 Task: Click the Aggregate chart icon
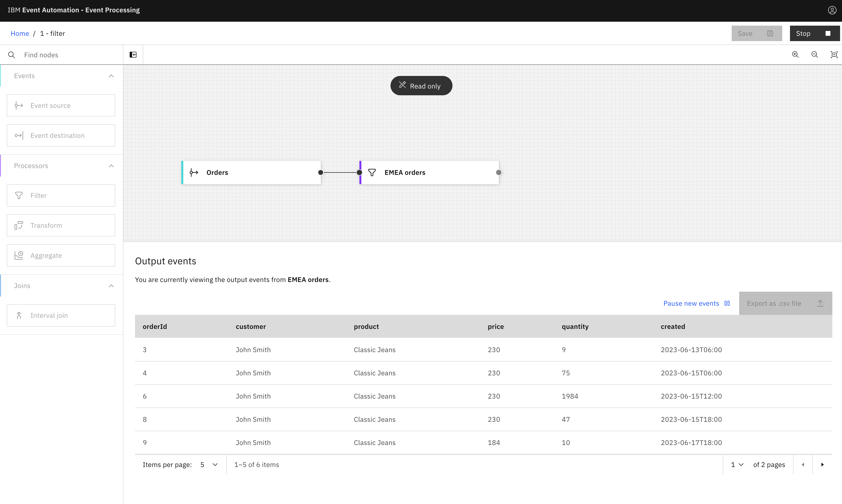tap(19, 255)
